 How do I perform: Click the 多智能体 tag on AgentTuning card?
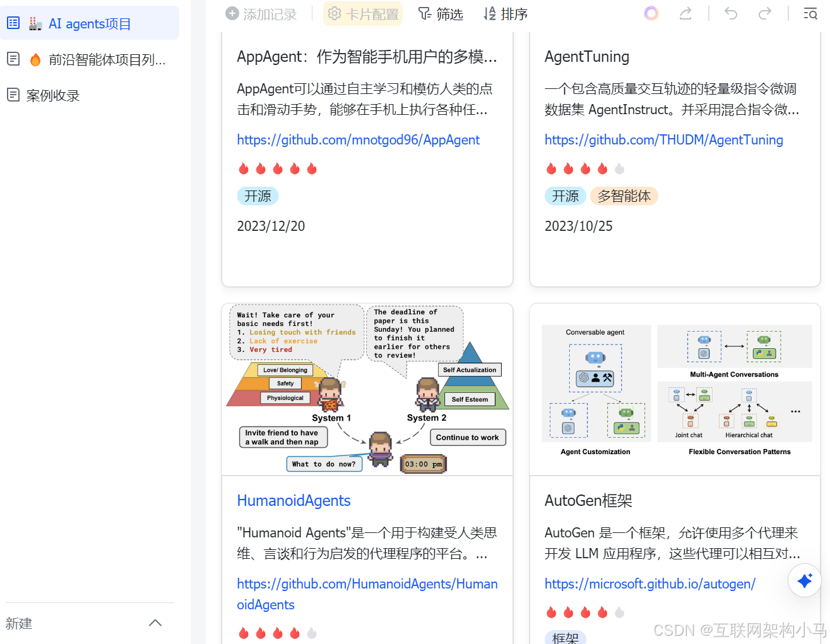tap(624, 196)
